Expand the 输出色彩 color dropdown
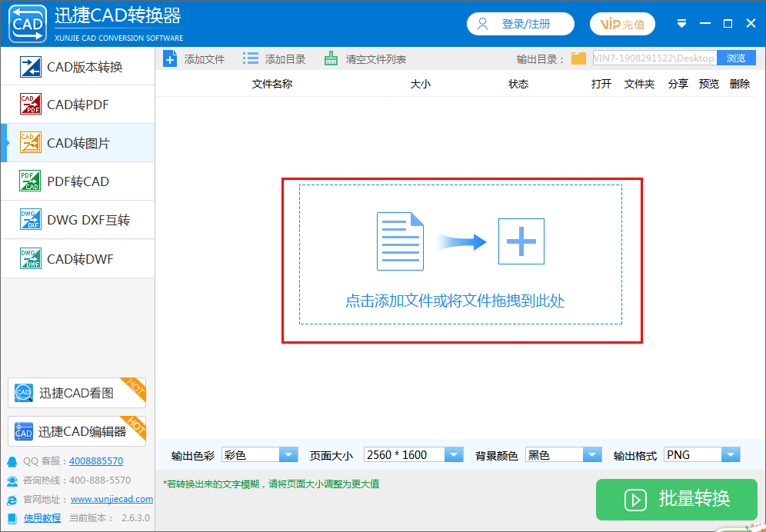The image size is (766, 532). (x=288, y=455)
